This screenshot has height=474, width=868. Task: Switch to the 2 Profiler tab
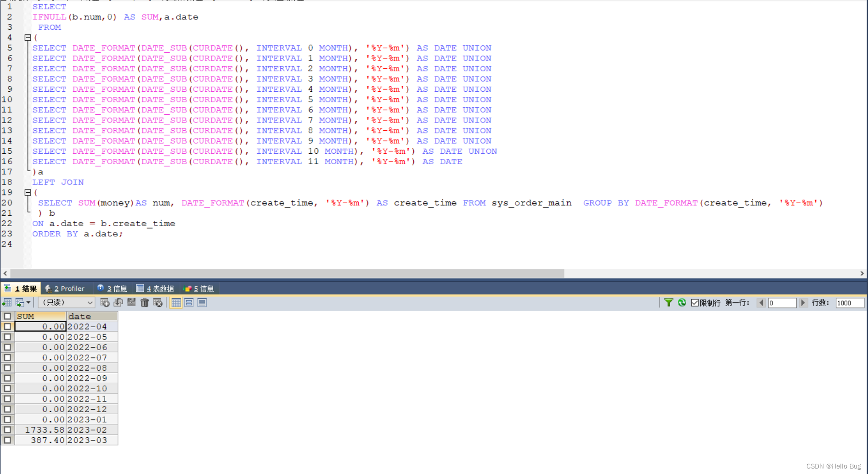click(x=65, y=289)
